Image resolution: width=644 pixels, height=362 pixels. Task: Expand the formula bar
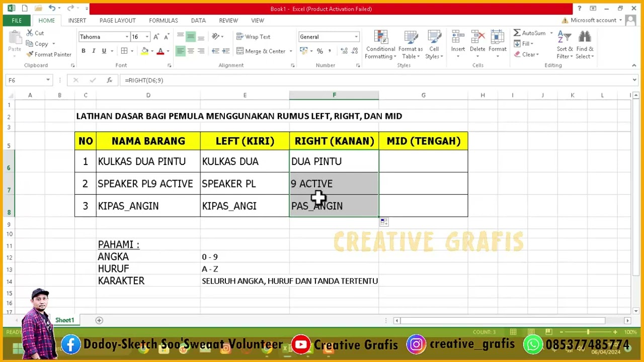coord(634,80)
